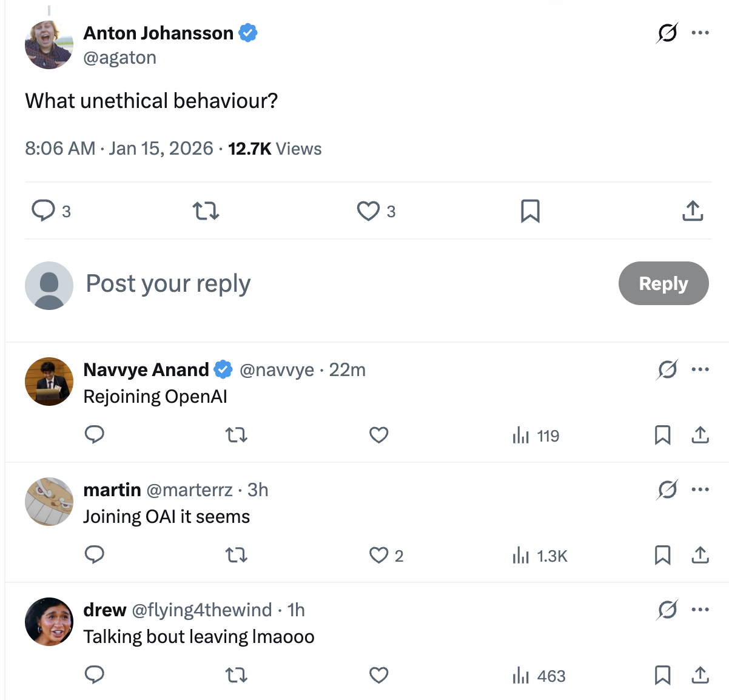Screen dimensions: 729x700
Task: Bookmark martin's reply
Action: (662, 555)
